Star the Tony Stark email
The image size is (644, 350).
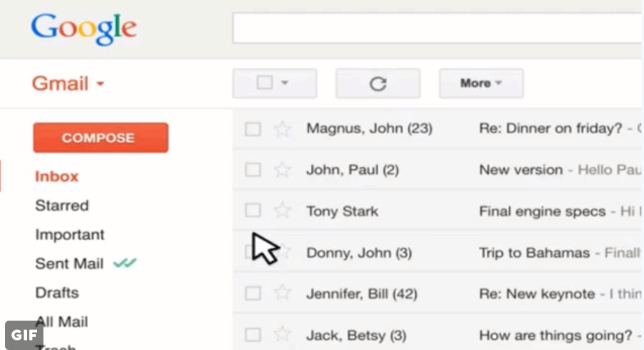pyautogui.click(x=282, y=211)
